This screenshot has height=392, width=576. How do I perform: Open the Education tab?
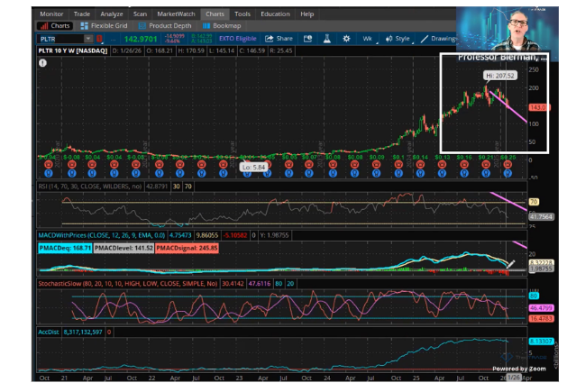click(275, 14)
